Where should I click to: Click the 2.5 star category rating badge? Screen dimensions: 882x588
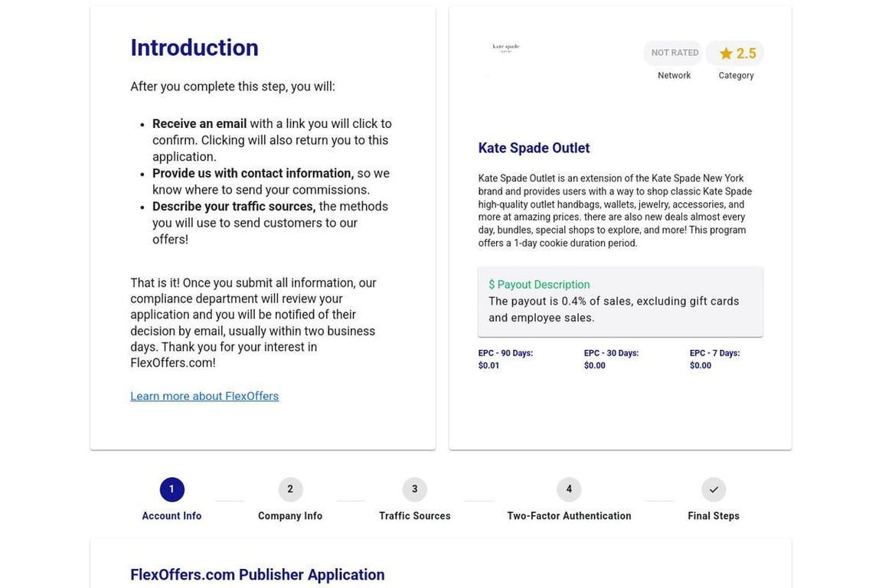735,53
